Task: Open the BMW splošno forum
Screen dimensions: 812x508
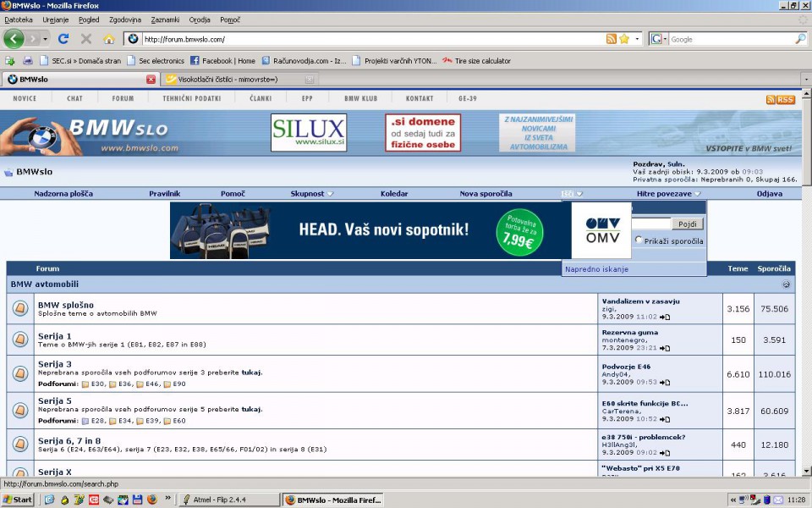Action: coord(66,305)
